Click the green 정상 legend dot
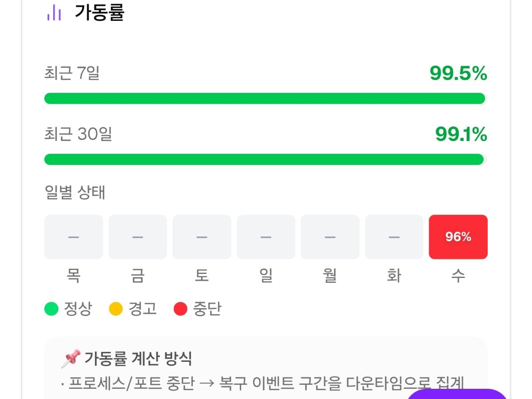 point(51,309)
